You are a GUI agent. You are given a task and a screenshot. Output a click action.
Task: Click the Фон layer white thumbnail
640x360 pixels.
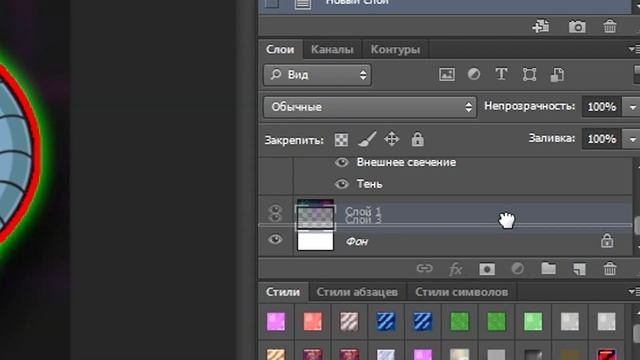point(315,241)
